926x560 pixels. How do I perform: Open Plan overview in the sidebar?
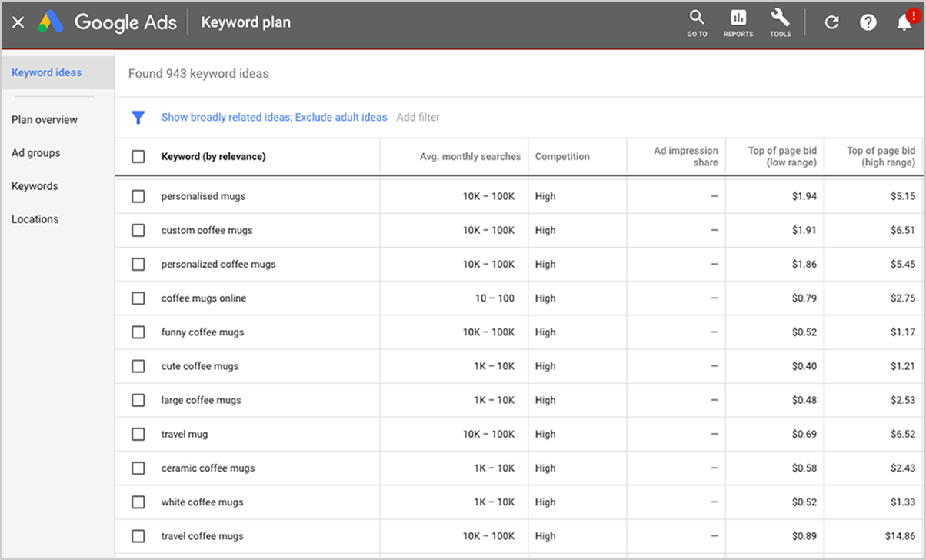click(45, 120)
